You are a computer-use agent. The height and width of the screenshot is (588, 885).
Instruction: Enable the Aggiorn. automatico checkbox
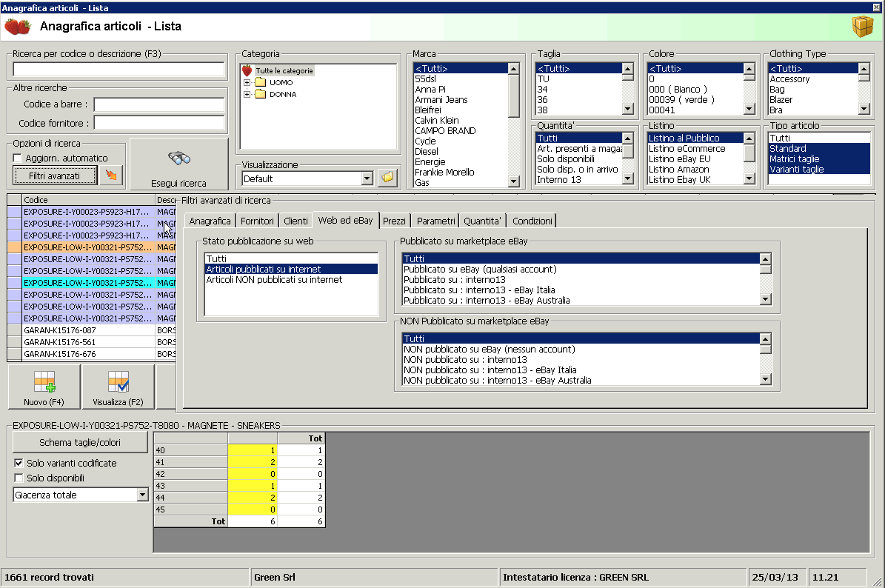pos(19,158)
